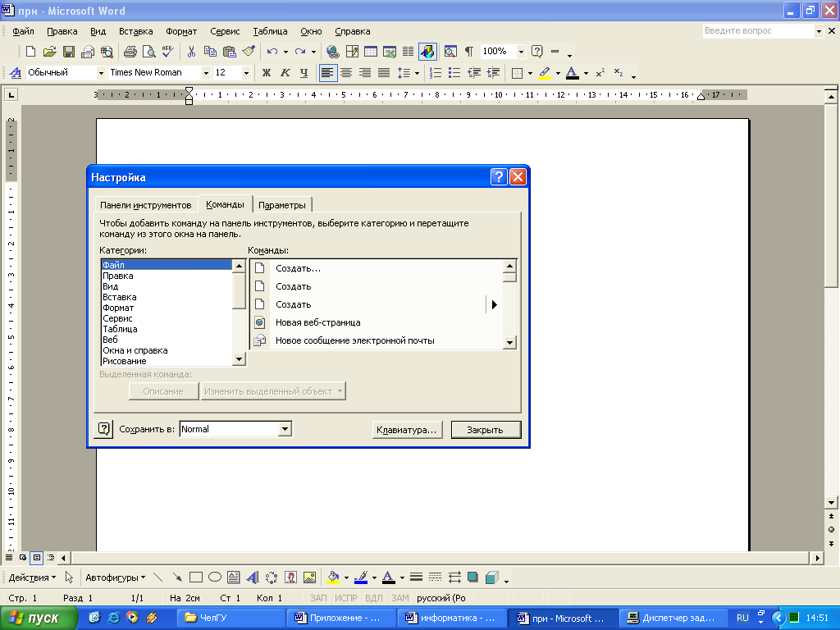Open ЧелГУ folder from taskbar
Screen dimensions: 840x630
[x=231, y=619]
